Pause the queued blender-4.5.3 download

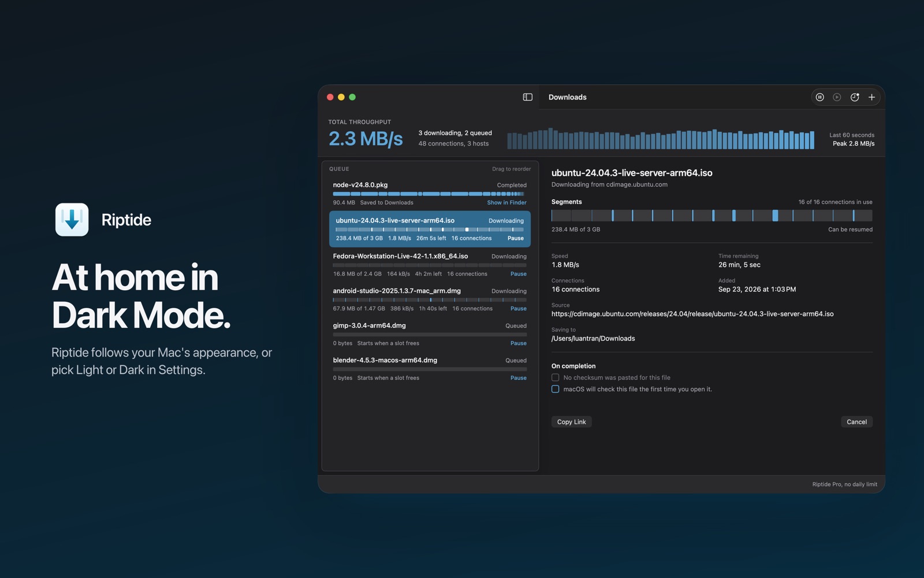click(x=519, y=378)
